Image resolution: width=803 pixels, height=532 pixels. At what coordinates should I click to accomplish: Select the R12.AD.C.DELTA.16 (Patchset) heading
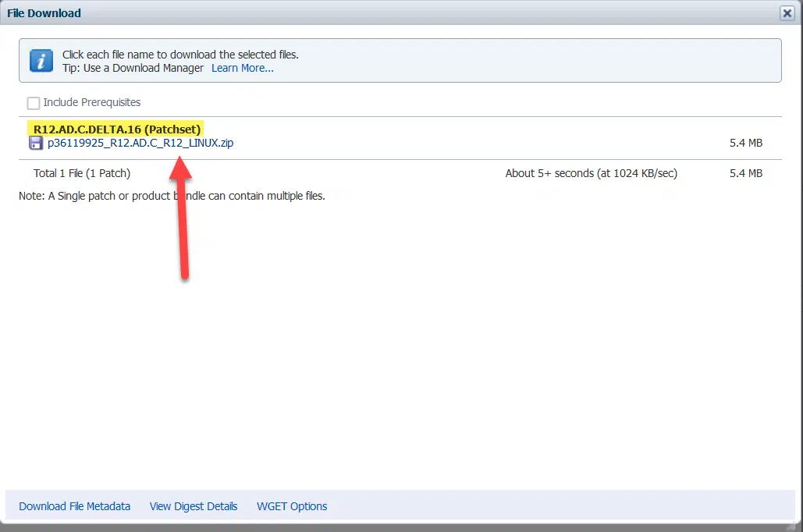tap(117, 129)
